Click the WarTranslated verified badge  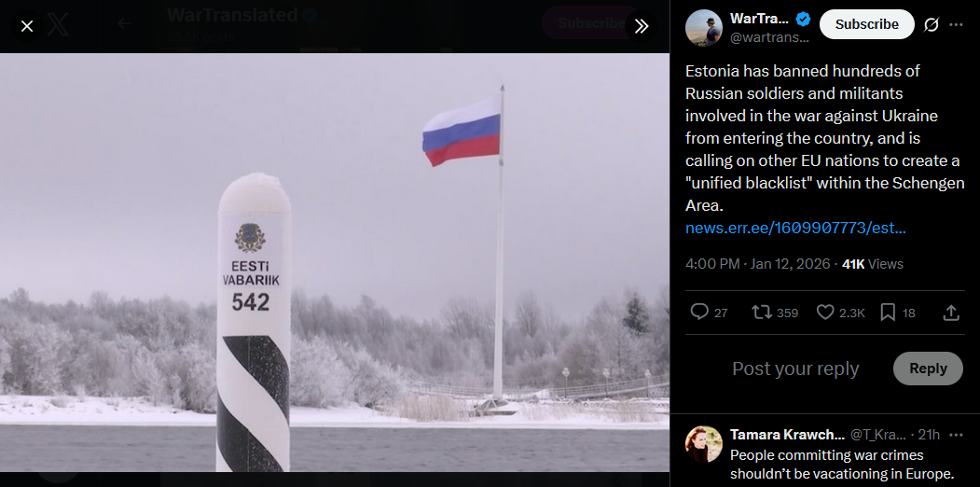point(803,19)
